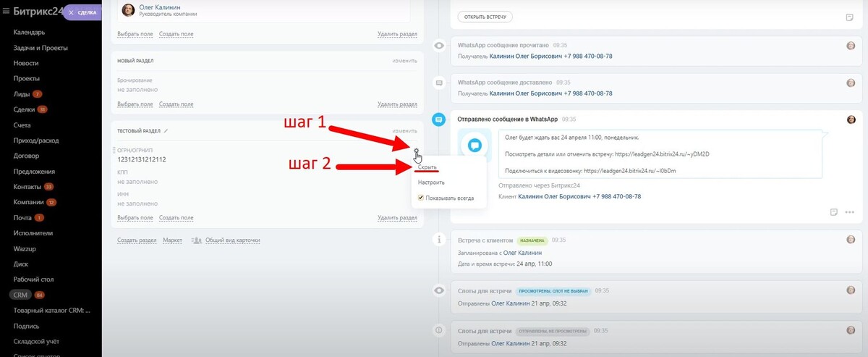Viewport: 868px width, 357px height.
Task: Click note icon in WhatsApp message card
Action: click(x=834, y=212)
